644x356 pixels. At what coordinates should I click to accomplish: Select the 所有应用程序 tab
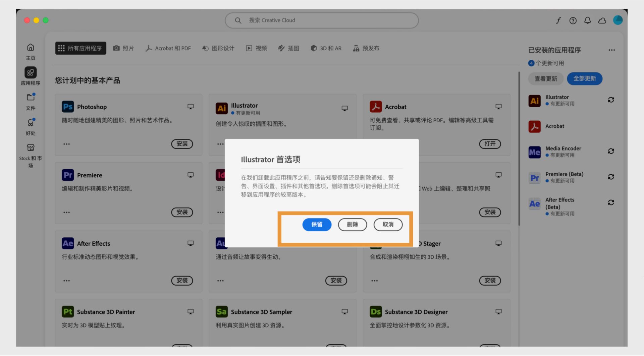(80, 48)
